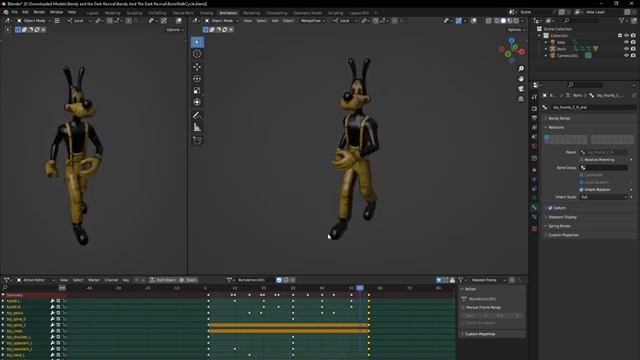Select the Annotate tool in viewport toolbar
This screenshot has width=640, height=360.
197,116
